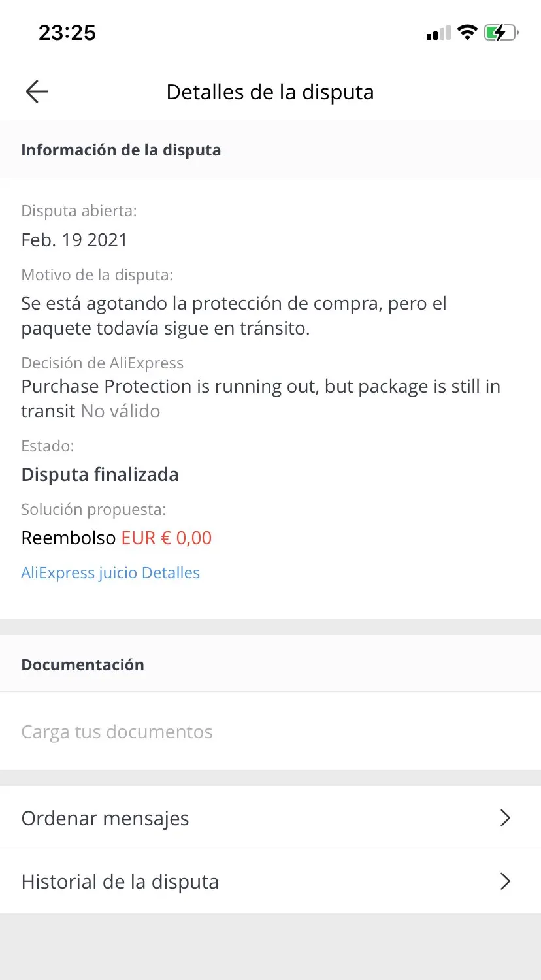Expand the chevron beside Historial de la disputa
Viewport: 541px width, 980px height.
504,881
